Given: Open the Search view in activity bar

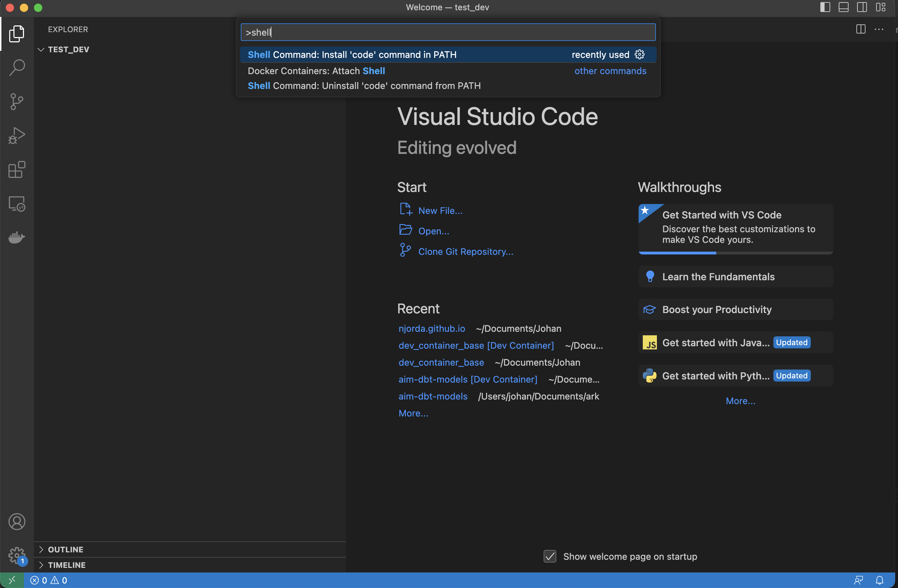Looking at the screenshot, I should point(17,67).
